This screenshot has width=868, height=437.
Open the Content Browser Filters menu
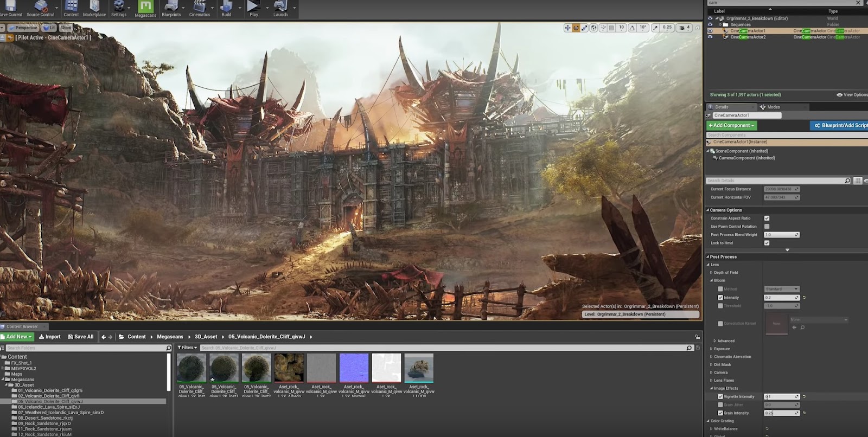[187, 348]
